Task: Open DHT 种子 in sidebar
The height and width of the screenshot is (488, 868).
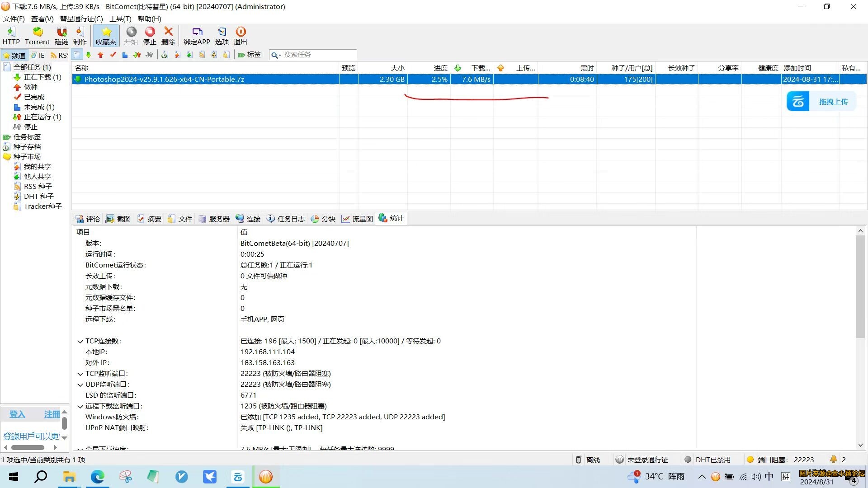Action: [38, 196]
